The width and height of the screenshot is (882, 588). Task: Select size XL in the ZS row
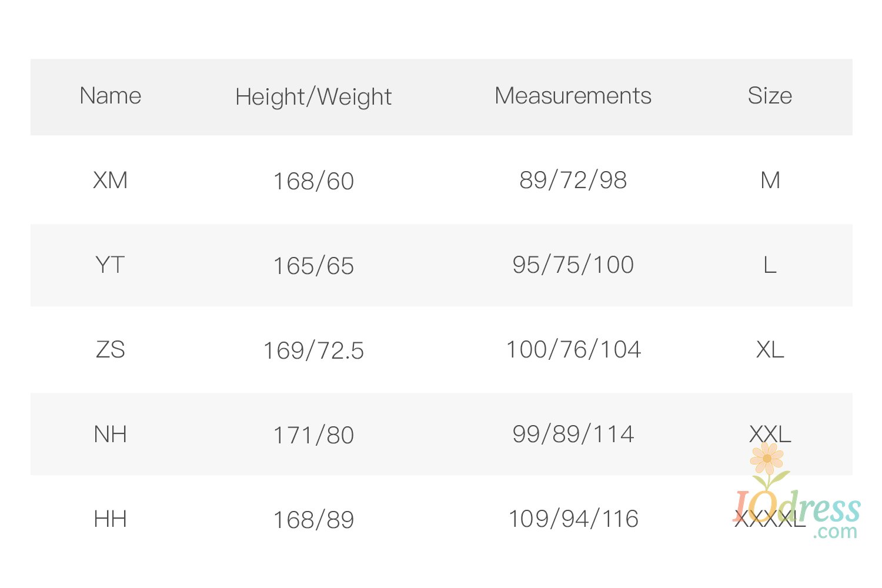[x=770, y=350]
